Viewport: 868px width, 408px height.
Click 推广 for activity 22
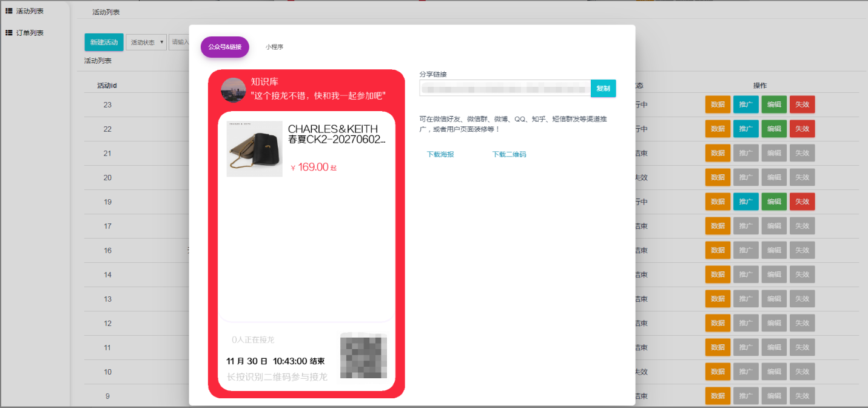[745, 129]
